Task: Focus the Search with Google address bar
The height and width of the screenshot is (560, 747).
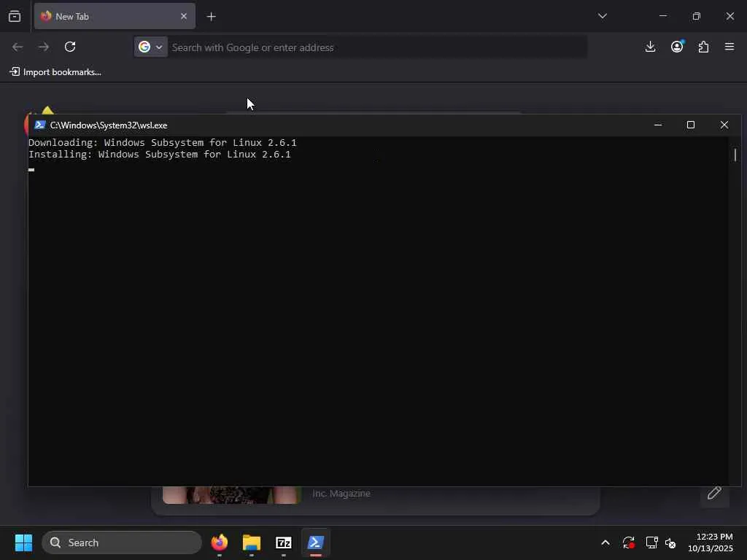Action: [x=378, y=47]
